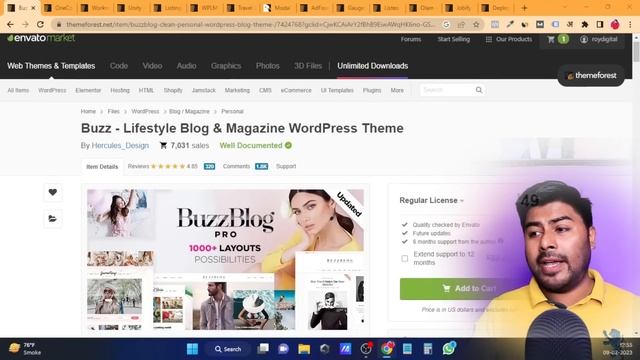Open Chrome's three-dot menu
This screenshot has width=640, height=360.
coord(630,24)
